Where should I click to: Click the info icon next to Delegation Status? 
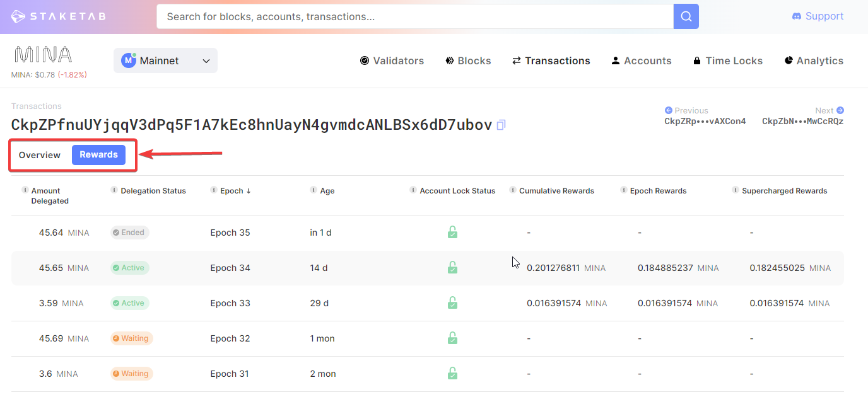(114, 190)
